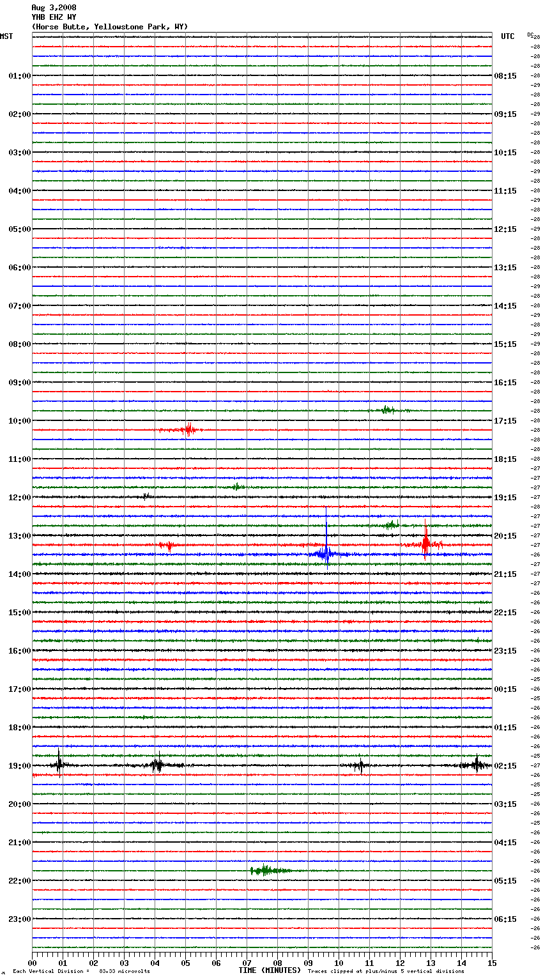The image size is (543, 980).
Task: Click the 'UTC' column label
Action: 508,36
